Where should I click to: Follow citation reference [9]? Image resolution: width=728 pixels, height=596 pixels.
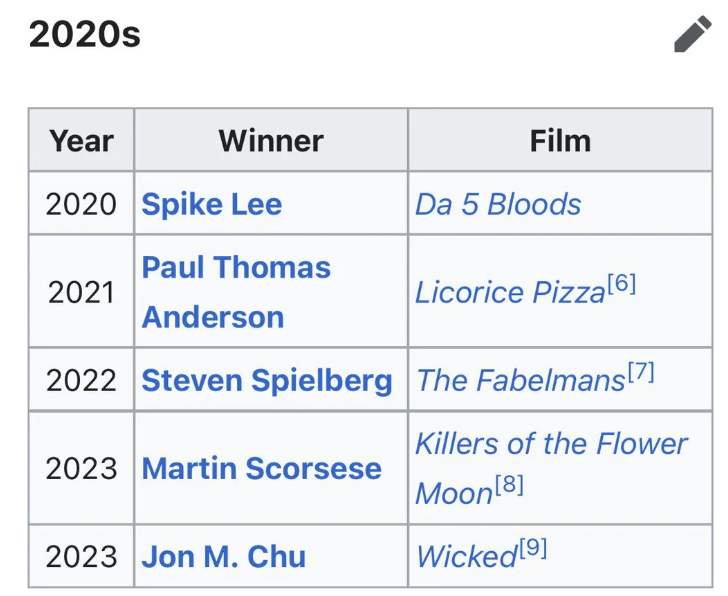tap(533, 549)
